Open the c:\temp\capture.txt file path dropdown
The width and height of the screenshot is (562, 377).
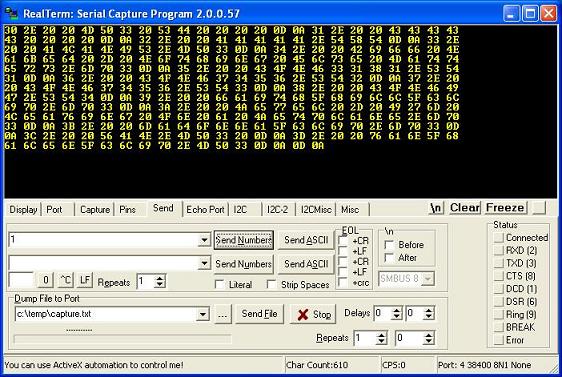click(x=203, y=314)
